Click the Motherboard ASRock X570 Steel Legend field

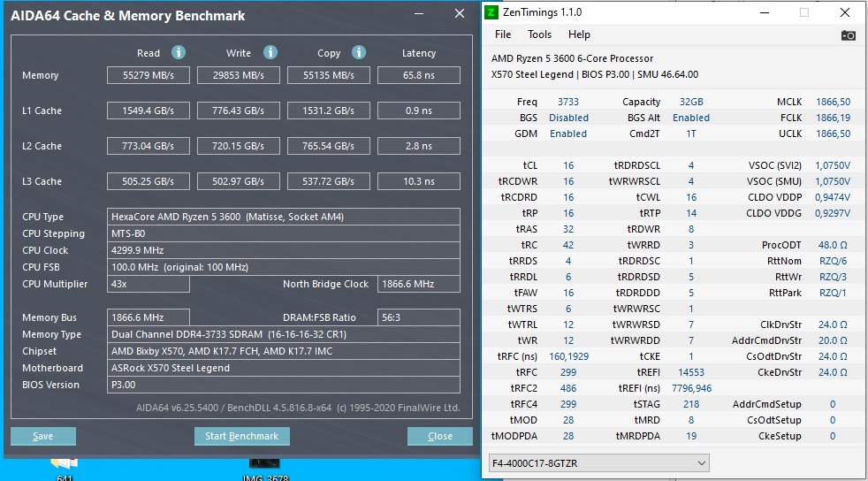point(284,368)
